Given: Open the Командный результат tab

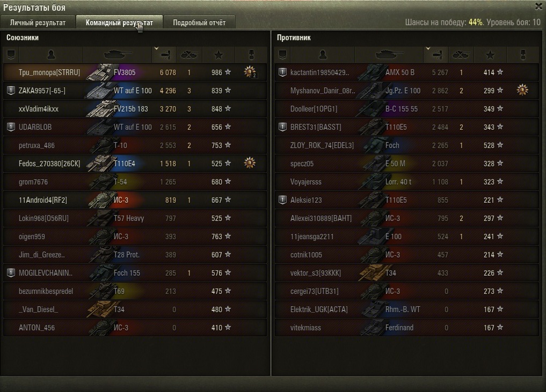Looking at the screenshot, I should tap(119, 23).
